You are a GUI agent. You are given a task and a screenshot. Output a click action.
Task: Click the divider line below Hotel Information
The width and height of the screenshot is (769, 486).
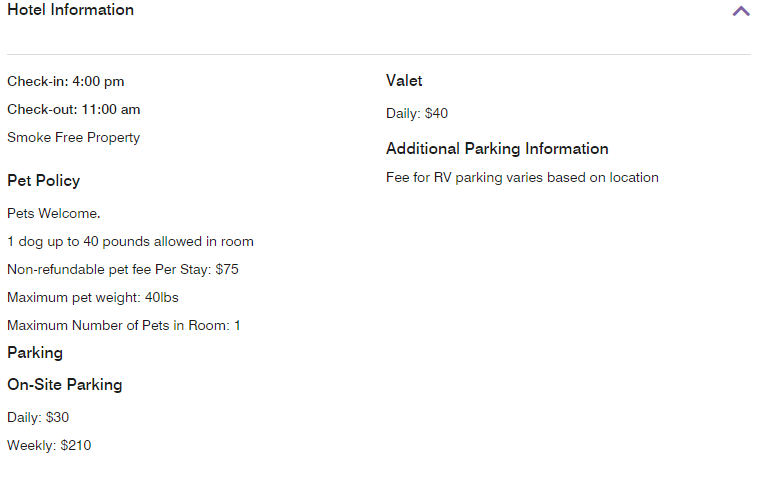point(379,54)
